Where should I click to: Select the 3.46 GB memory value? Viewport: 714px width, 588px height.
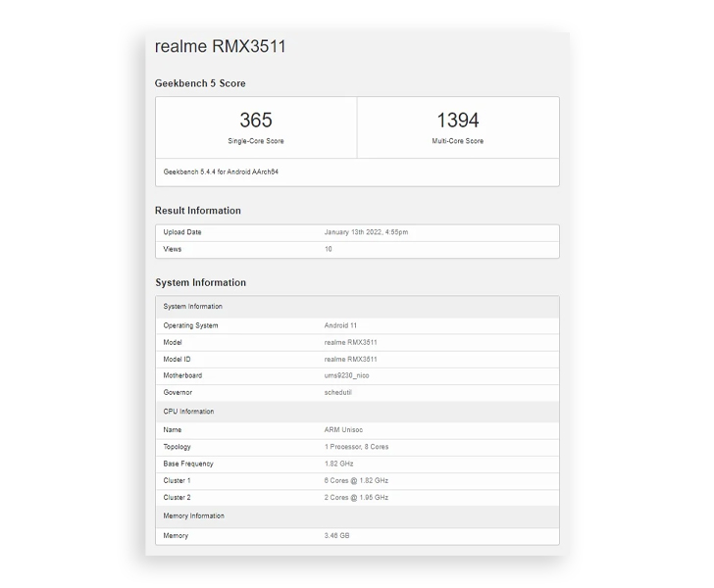[336, 536]
